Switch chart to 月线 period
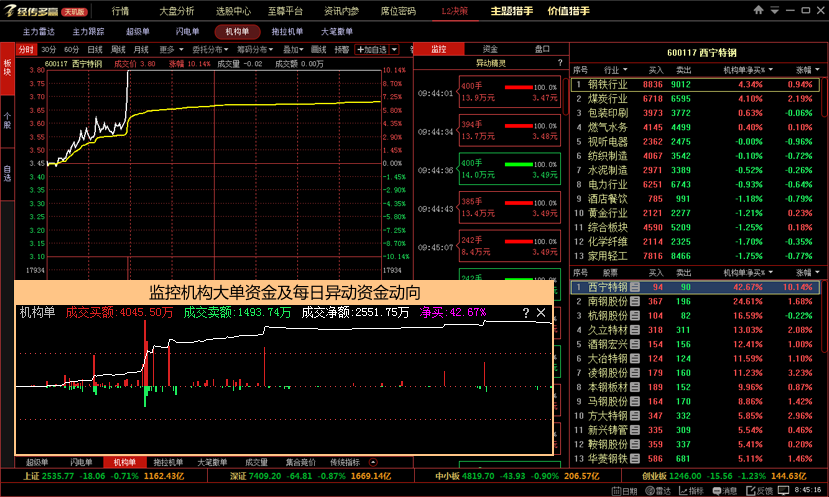 pos(141,50)
